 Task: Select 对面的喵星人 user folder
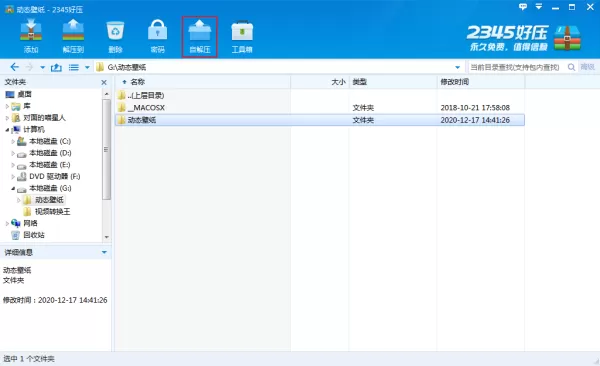pos(44,118)
